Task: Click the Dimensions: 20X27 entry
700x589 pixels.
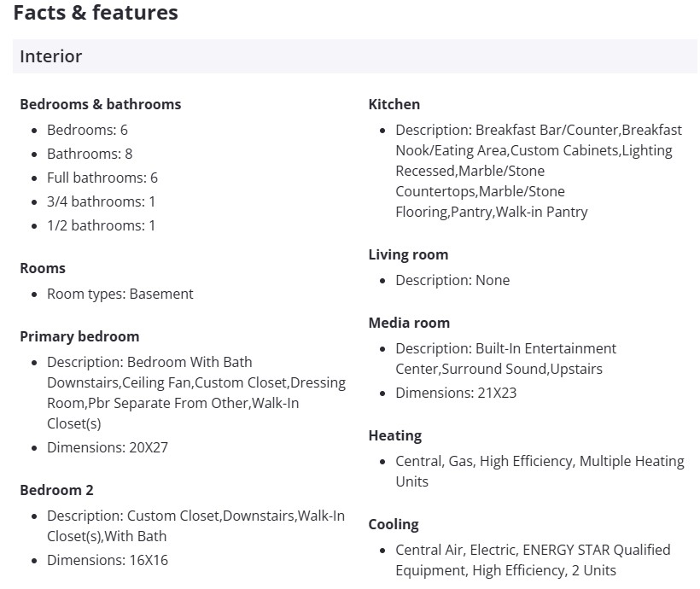Action: click(x=108, y=447)
